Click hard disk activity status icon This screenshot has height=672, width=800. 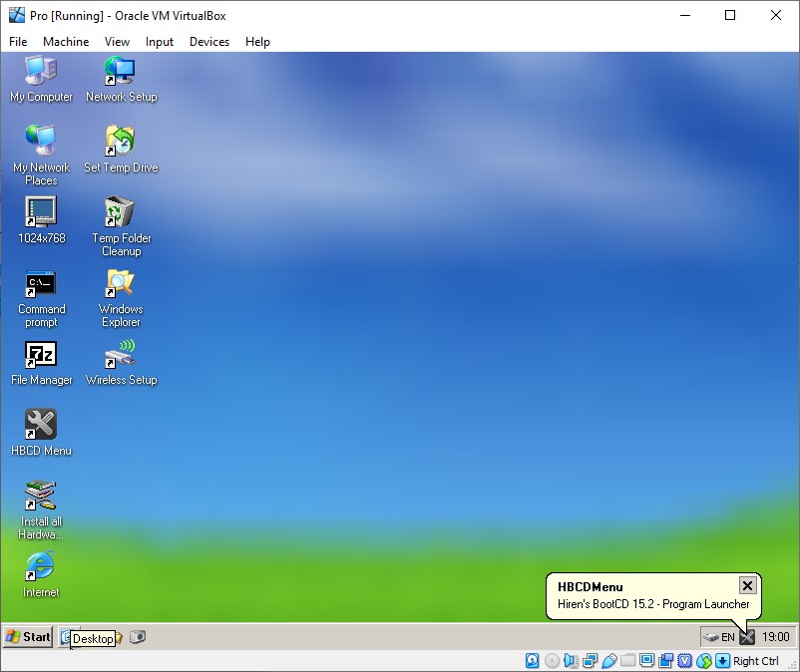coord(532,661)
